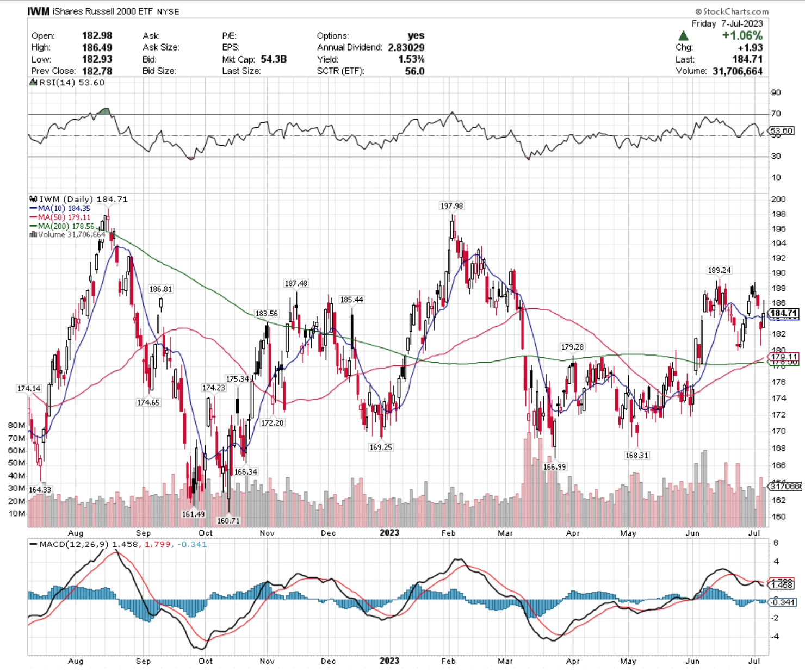
Task: Click the Options yes value
Action: click(416, 36)
